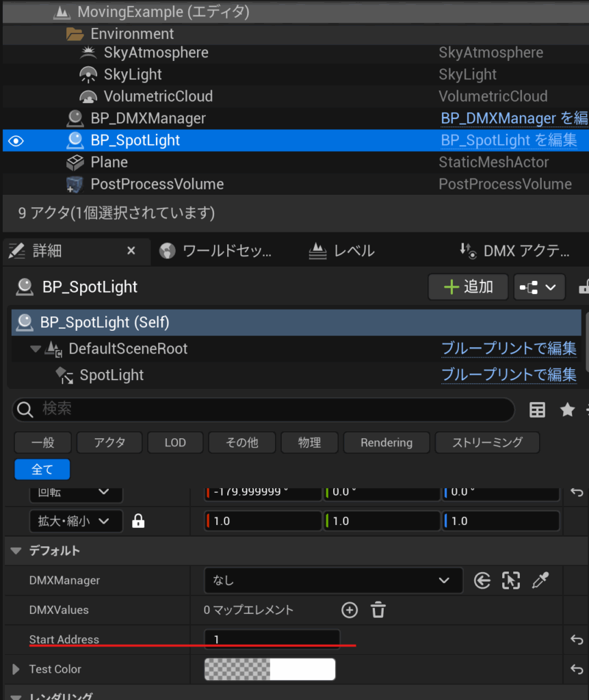Select Plane static mesh actor
Screen dimensions: 589x700
(x=296, y=163)
